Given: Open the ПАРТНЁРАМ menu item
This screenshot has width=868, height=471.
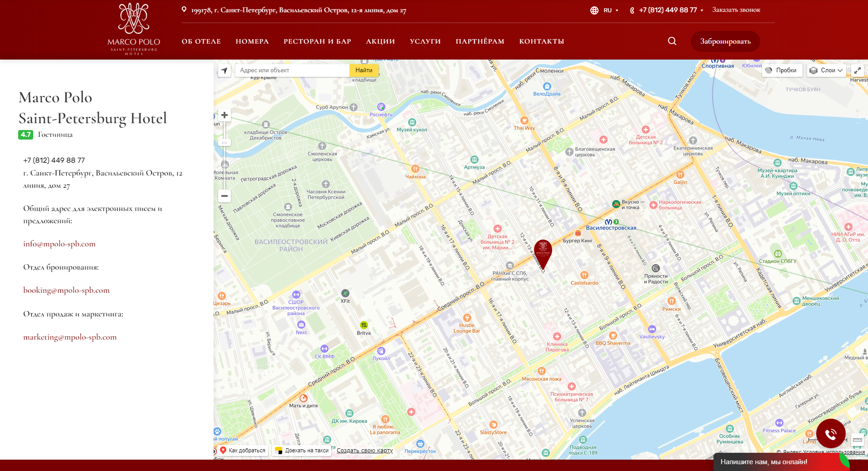Looking at the screenshot, I should (480, 41).
